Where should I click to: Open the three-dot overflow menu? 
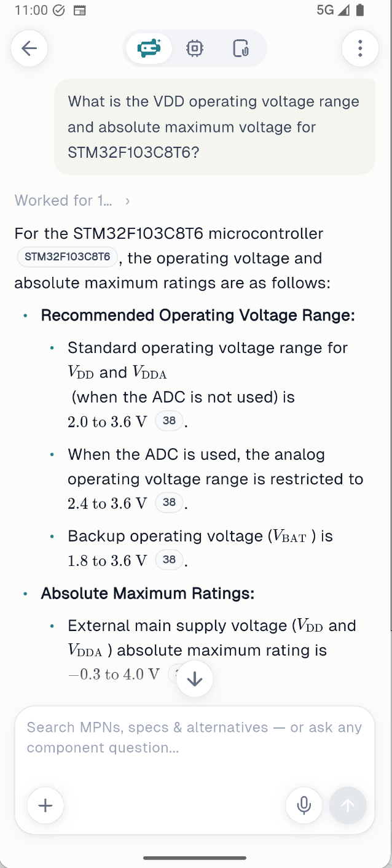click(360, 48)
